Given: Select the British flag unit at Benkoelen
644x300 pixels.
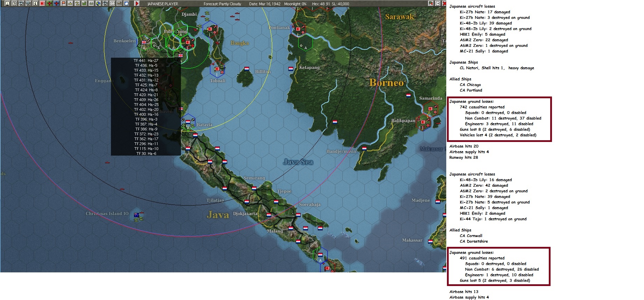Looking at the screenshot, I should click(144, 42).
